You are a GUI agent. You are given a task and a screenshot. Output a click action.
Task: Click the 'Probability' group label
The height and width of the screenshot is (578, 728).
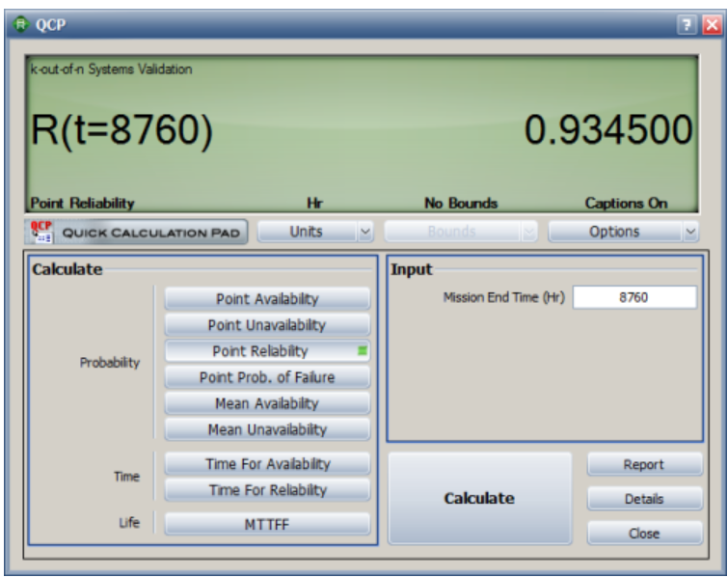coord(110,363)
